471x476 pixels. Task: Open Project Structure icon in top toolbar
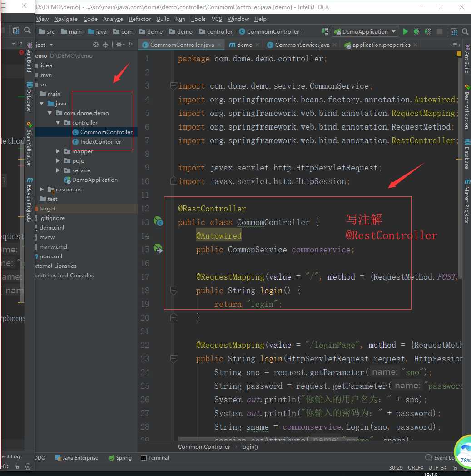pyautogui.click(x=454, y=31)
